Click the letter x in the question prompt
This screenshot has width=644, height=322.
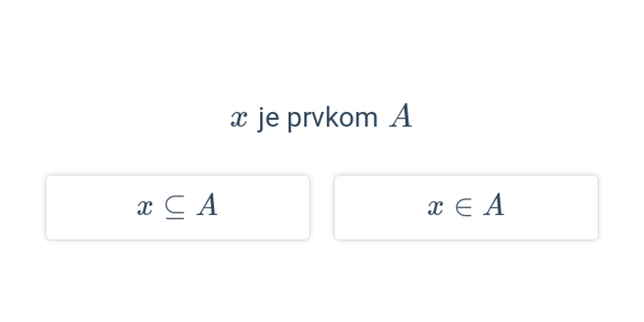click(238, 119)
